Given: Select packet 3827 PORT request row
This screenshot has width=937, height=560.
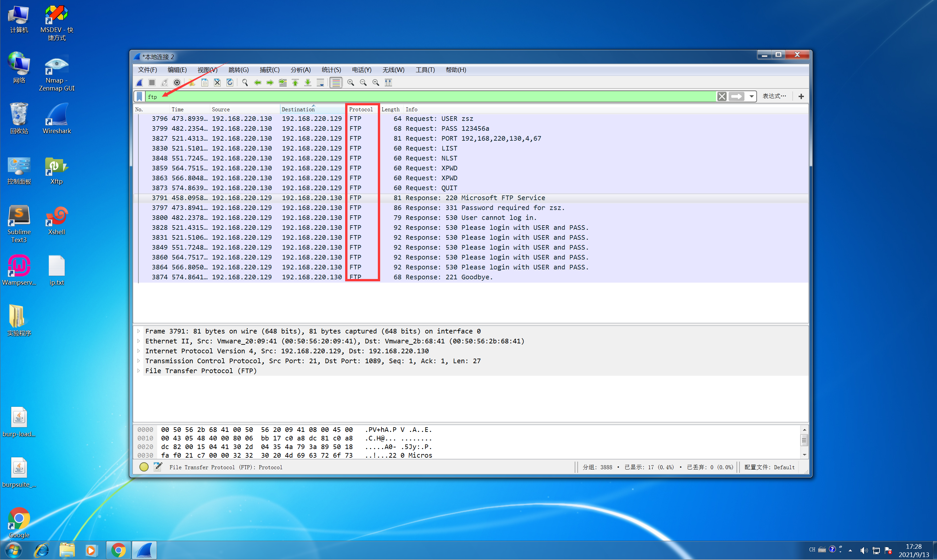Looking at the screenshot, I should (x=471, y=138).
